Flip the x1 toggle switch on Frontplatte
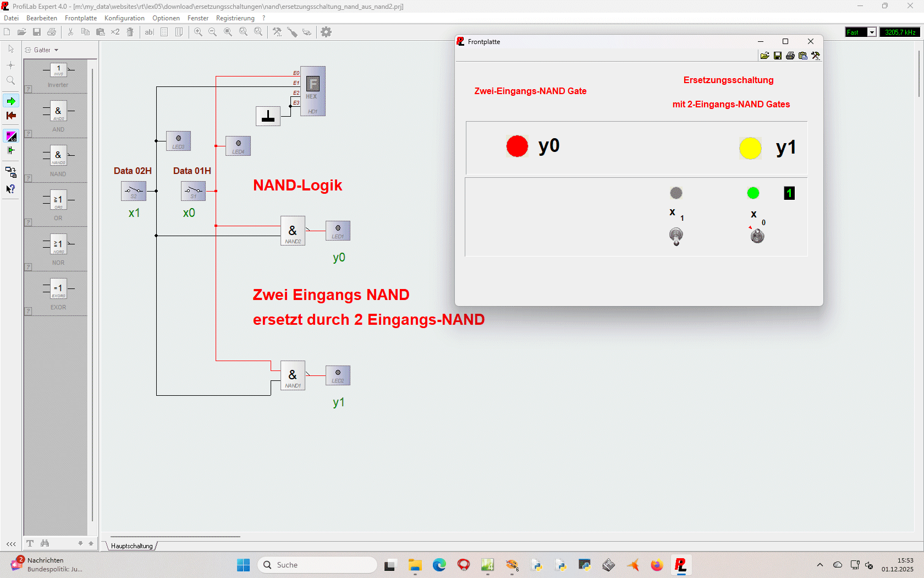The height and width of the screenshot is (578, 924). click(x=676, y=236)
